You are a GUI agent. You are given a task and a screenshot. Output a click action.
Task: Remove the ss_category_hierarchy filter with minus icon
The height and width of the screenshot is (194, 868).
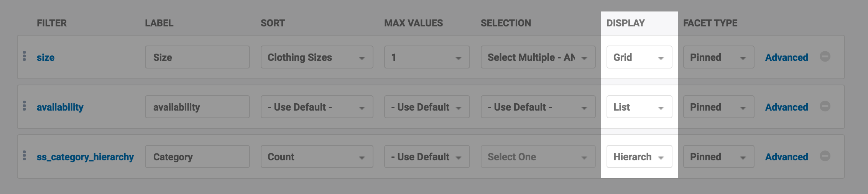(825, 156)
